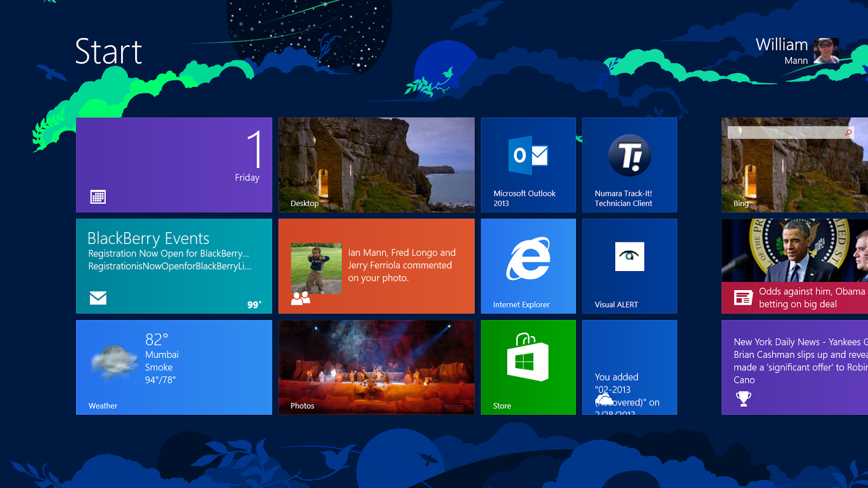
Task: Click the Bing search magnifier icon
Action: [x=848, y=132]
